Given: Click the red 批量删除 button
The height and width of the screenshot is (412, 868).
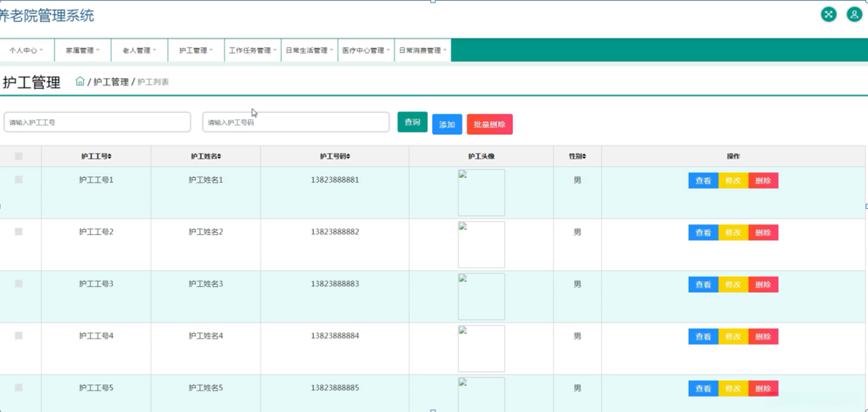Looking at the screenshot, I should pyautogui.click(x=490, y=124).
